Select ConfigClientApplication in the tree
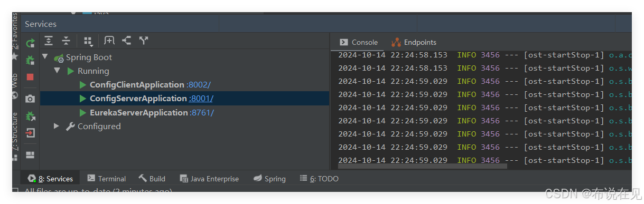644x204 pixels. (x=137, y=85)
